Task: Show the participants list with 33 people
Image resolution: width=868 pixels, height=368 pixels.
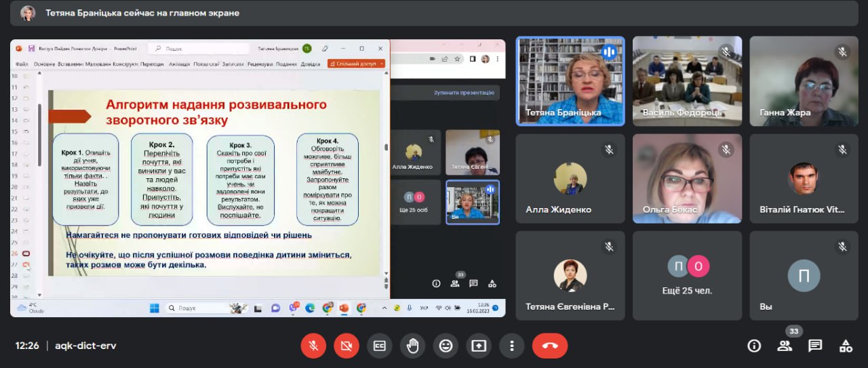Action: click(785, 346)
